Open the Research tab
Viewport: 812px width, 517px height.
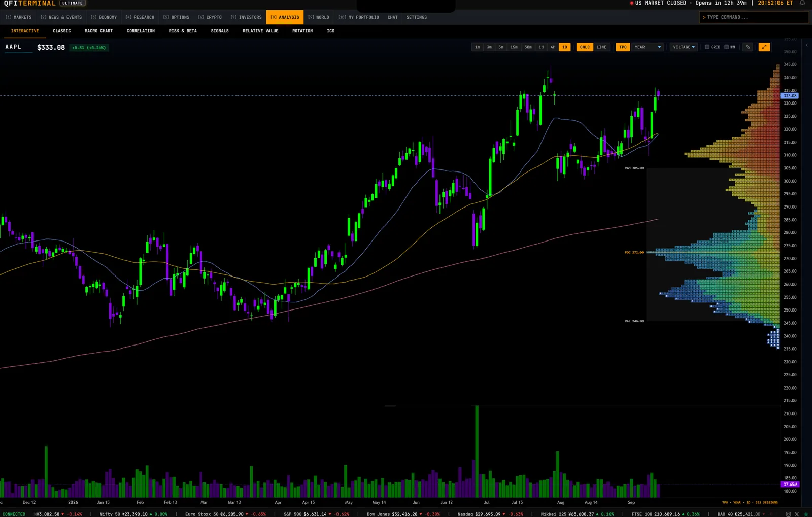[x=140, y=17]
